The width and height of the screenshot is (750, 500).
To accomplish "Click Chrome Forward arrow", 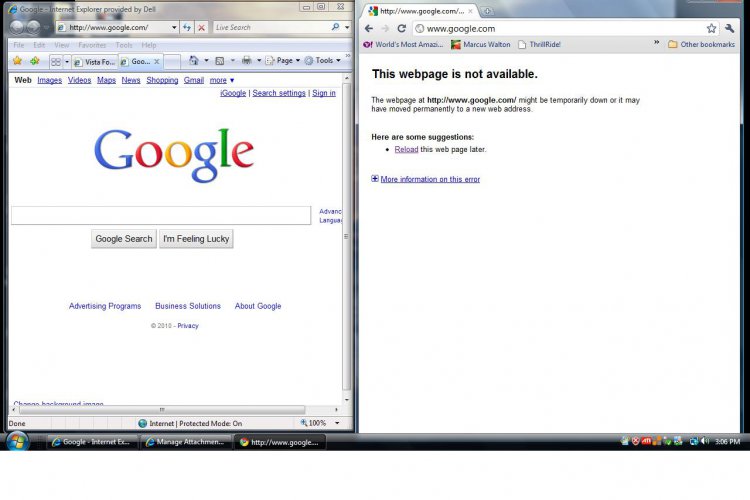I will 385,28.
